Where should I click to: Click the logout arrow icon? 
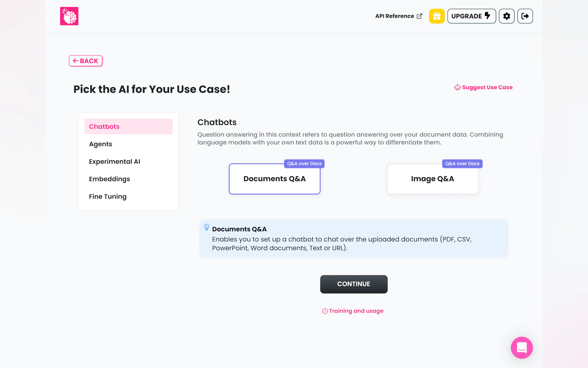[x=525, y=16]
